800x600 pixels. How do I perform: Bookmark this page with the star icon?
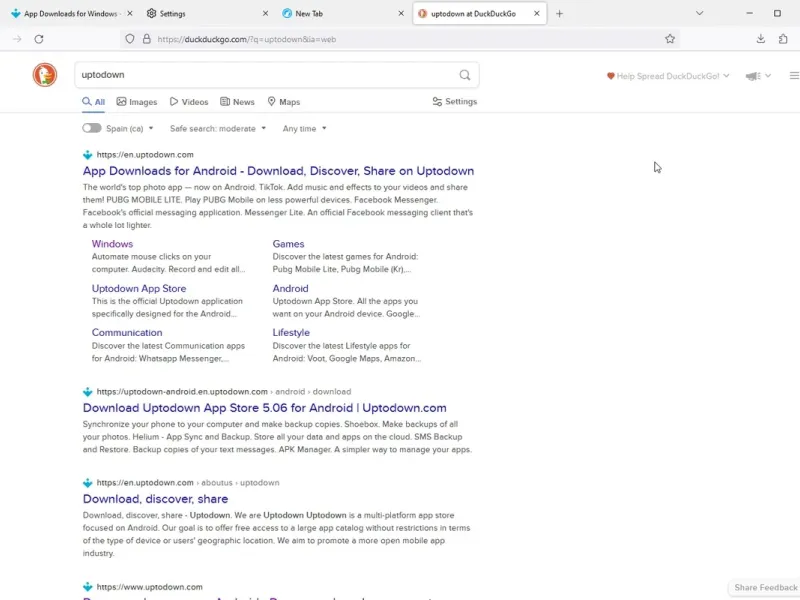[x=670, y=39]
